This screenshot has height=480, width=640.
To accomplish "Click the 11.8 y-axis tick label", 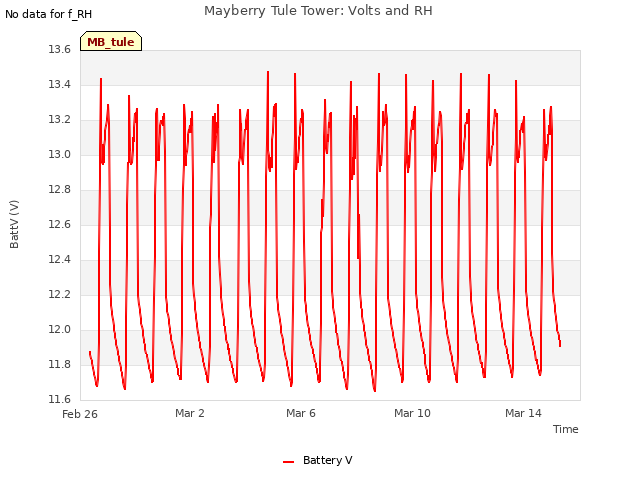I will [59, 364].
